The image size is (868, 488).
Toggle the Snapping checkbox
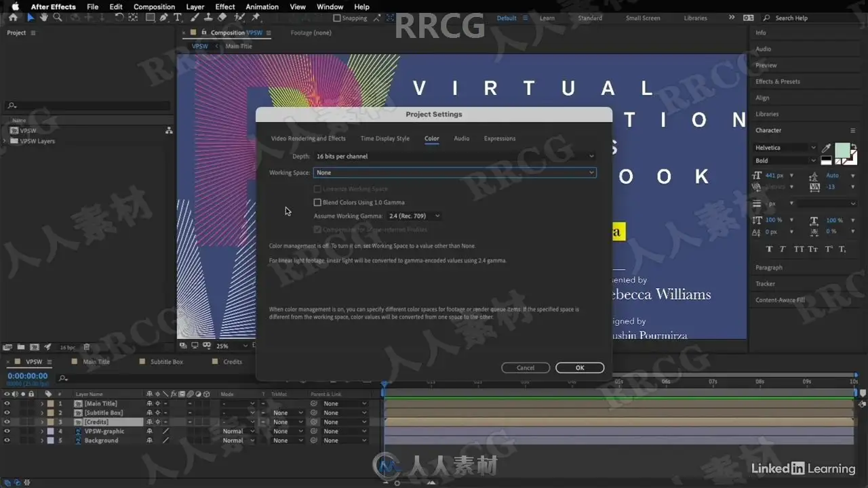point(337,18)
